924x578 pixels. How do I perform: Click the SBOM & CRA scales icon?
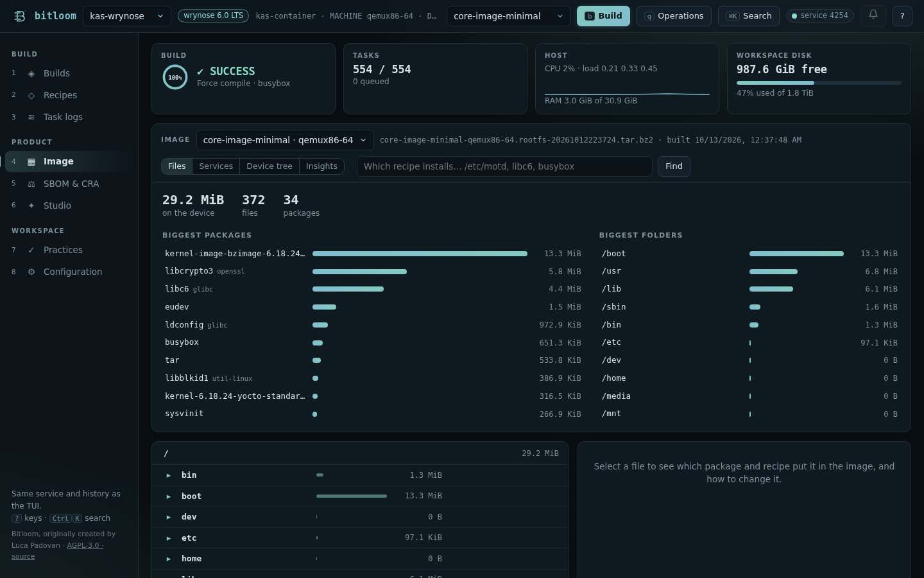tap(31, 184)
